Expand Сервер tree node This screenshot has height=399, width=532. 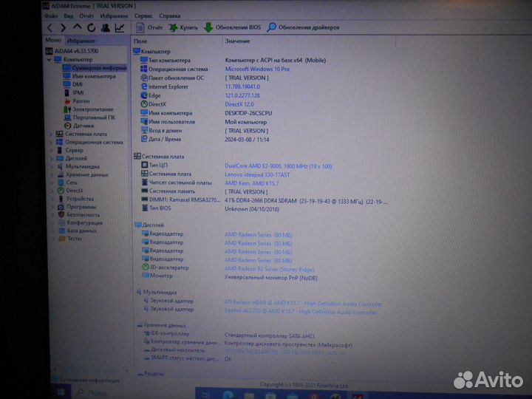52,150
